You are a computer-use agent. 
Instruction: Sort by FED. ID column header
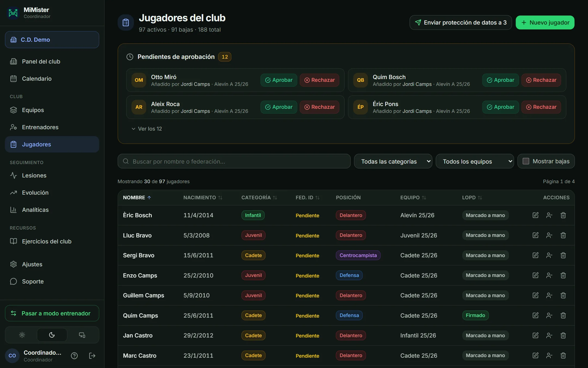pyautogui.click(x=308, y=198)
